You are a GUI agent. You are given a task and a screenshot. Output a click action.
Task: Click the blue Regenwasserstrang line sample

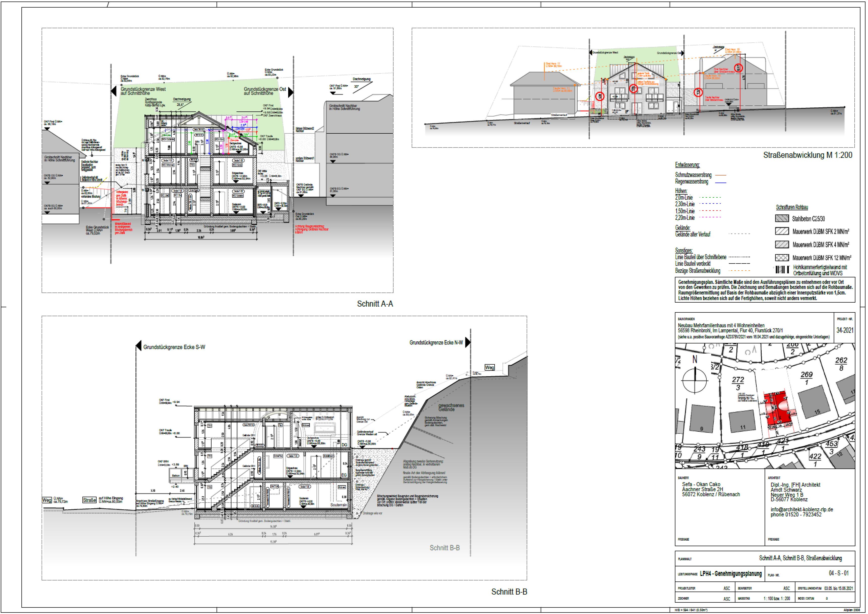(721, 183)
